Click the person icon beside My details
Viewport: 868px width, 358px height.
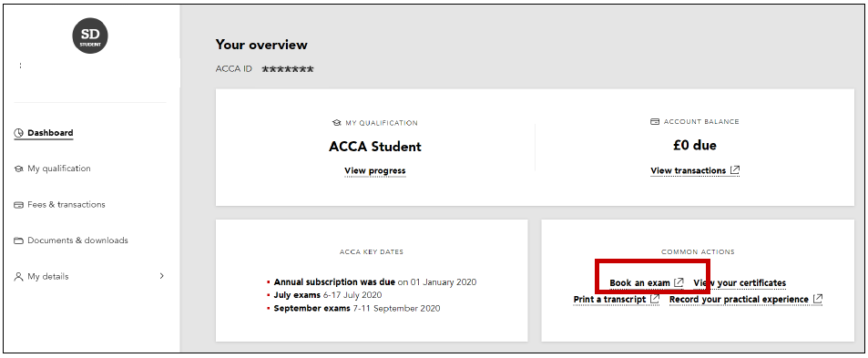point(19,277)
